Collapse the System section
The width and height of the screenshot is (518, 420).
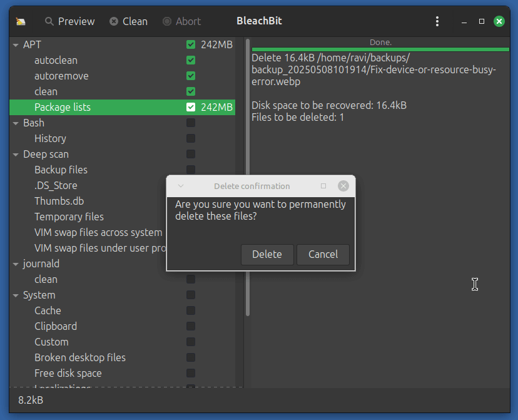tap(16, 295)
